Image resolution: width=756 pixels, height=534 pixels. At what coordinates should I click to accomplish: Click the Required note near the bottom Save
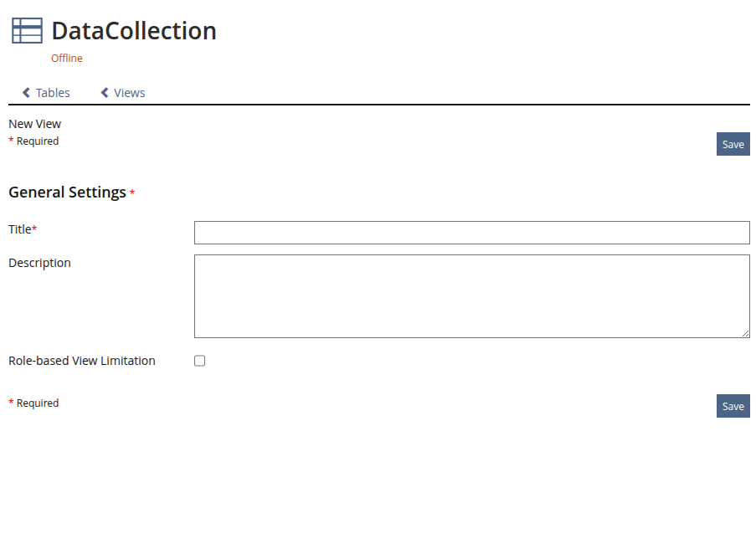tap(37, 403)
